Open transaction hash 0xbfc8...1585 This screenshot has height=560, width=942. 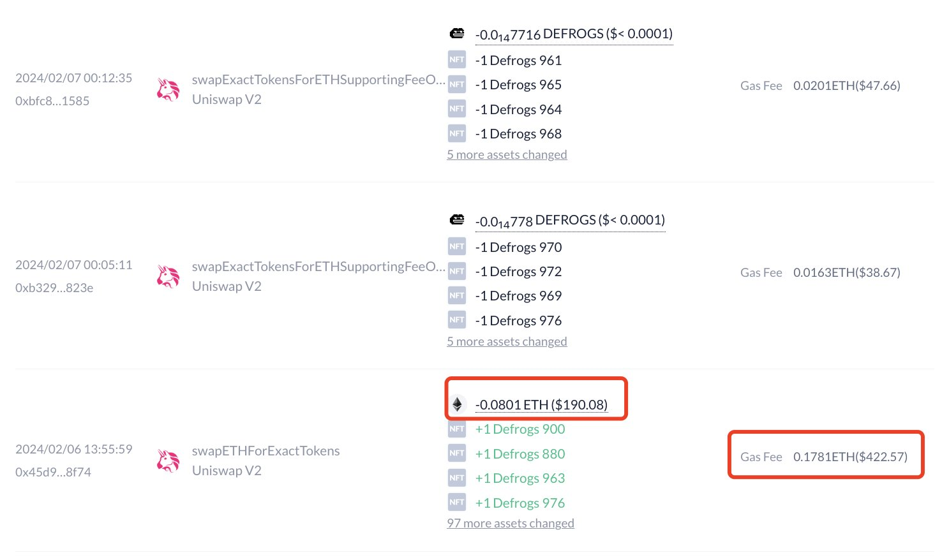[52, 101]
